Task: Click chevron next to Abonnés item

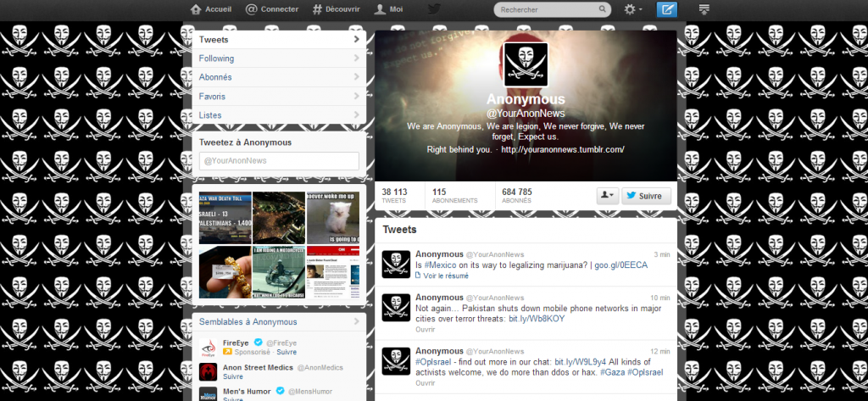Action: (357, 77)
